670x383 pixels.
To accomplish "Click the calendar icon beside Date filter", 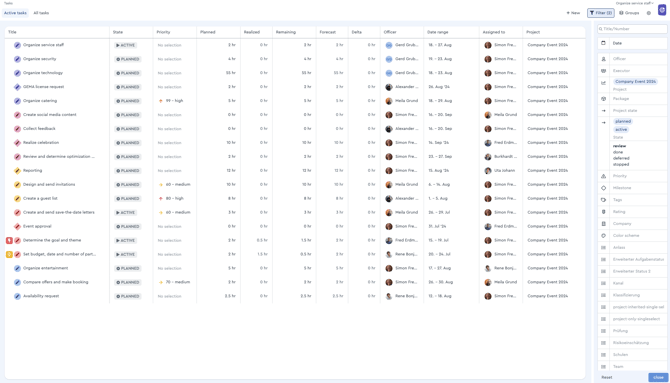I will click(x=603, y=43).
